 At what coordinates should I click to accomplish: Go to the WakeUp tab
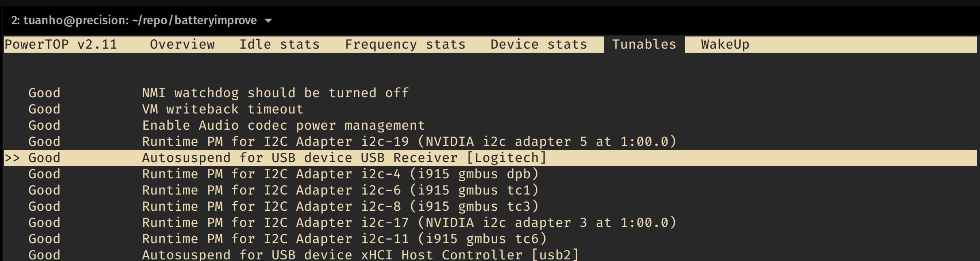pyautogui.click(x=725, y=44)
